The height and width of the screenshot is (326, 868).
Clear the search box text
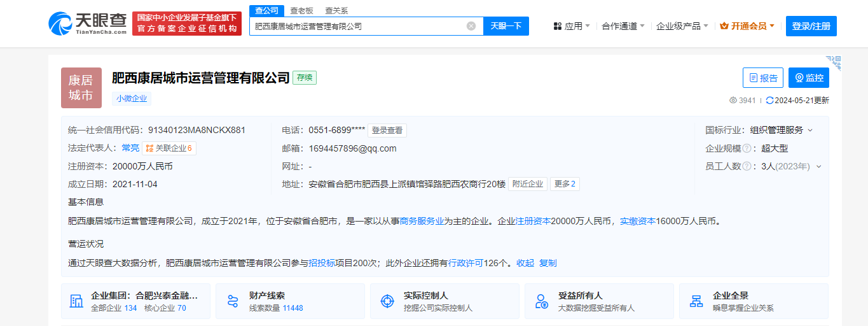471,26
